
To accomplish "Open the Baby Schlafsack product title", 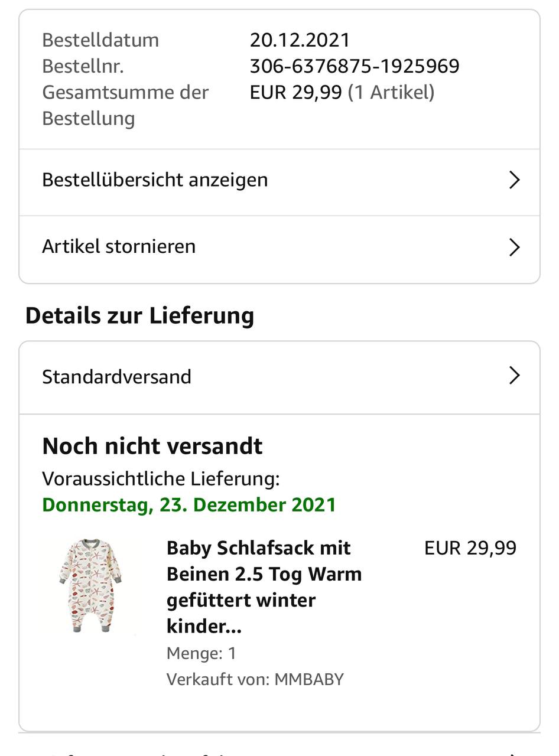I will [x=264, y=586].
